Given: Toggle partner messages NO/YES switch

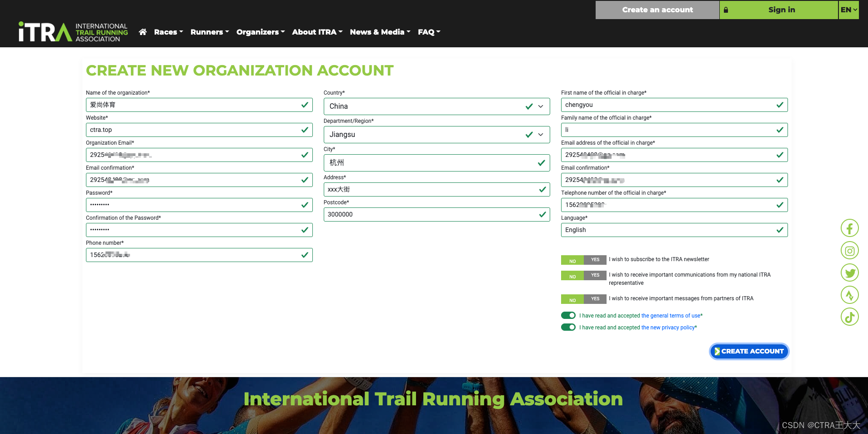Looking at the screenshot, I should click(x=584, y=299).
